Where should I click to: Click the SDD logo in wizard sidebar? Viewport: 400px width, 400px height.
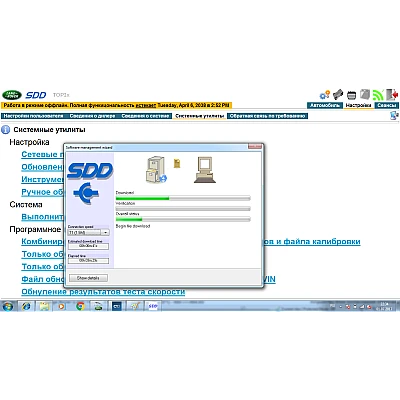[x=90, y=171]
